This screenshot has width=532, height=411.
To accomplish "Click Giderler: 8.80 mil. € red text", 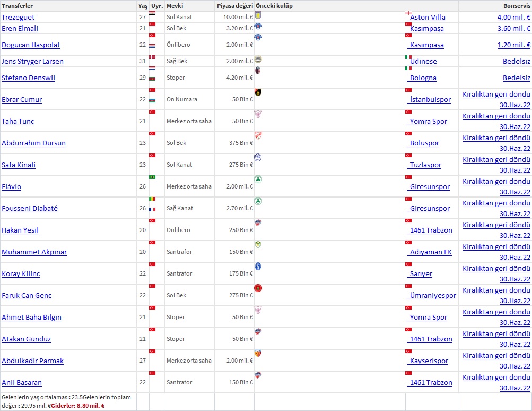I will click(77, 406).
